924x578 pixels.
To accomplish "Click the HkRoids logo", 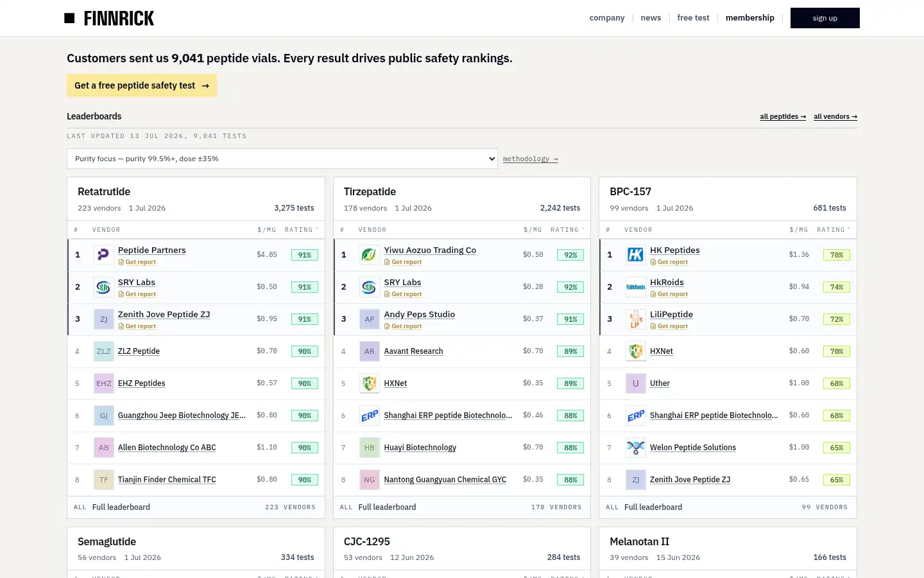I will 635,287.
